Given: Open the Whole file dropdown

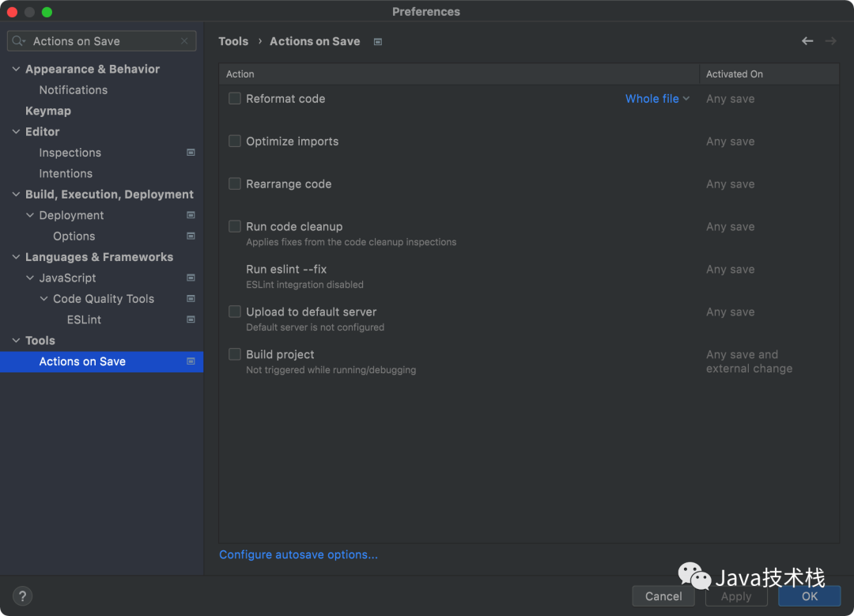Looking at the screenshot, I should coord(657,99).
